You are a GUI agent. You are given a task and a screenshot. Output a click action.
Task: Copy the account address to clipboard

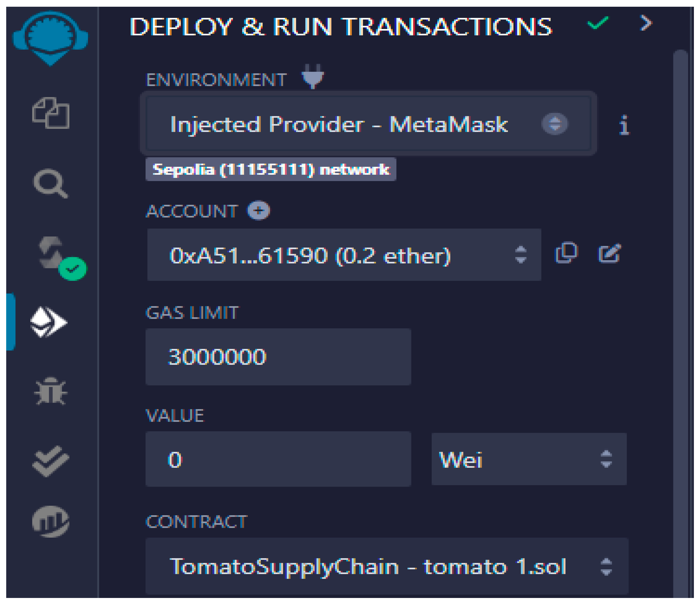[x=567, y=253]
